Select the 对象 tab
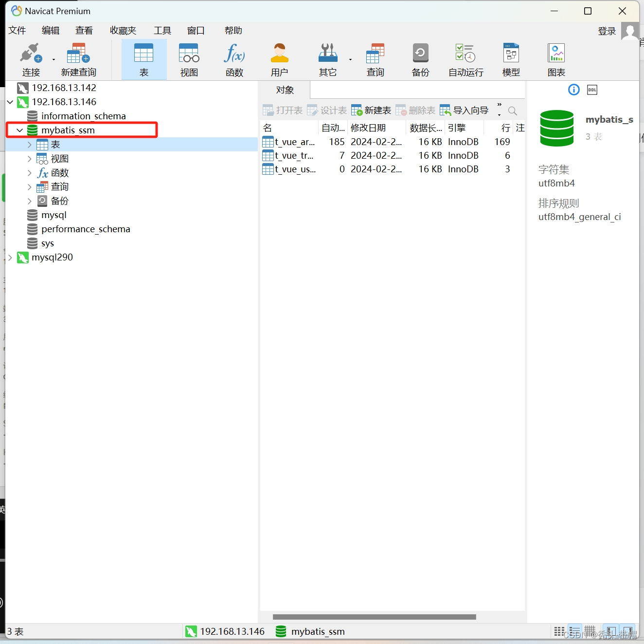 (x=285, y=90)
